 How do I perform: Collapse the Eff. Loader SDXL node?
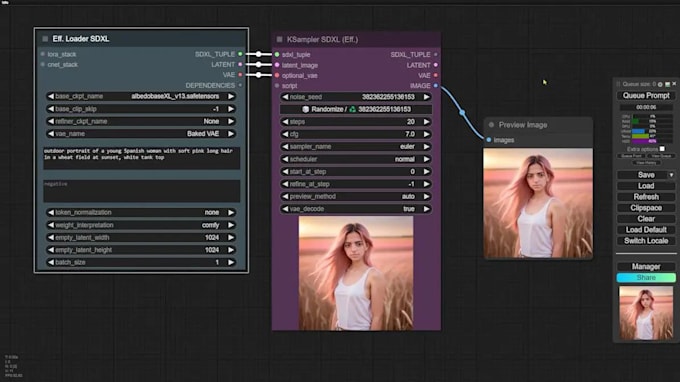point(45,39)
